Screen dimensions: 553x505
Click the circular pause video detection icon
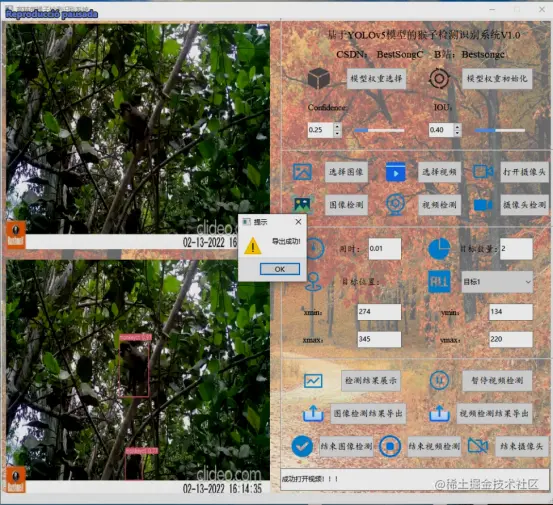coord(439,381)
